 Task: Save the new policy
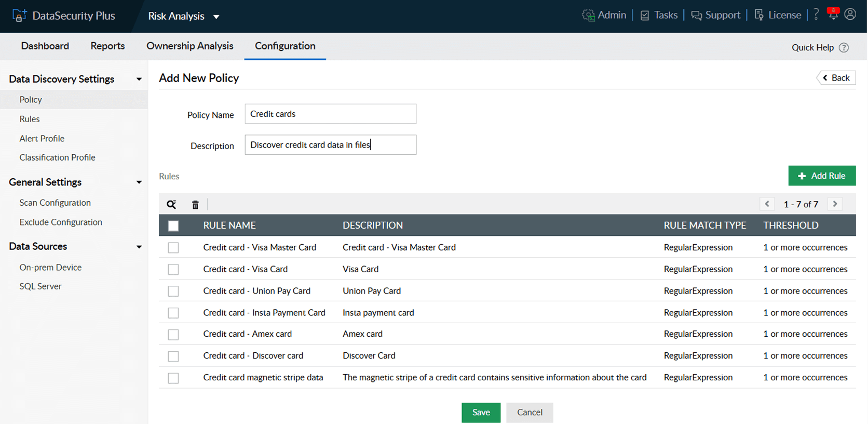(x=481, y=413)
